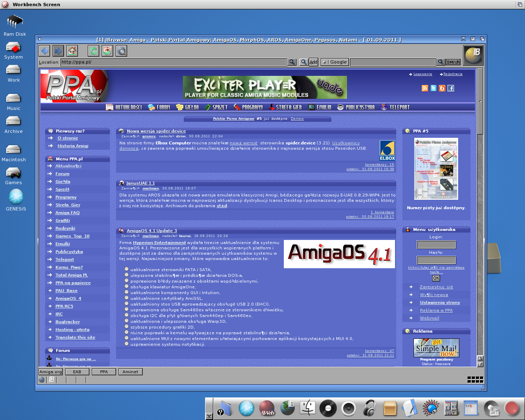Go to the Home page via house icon

pos(72,51)
